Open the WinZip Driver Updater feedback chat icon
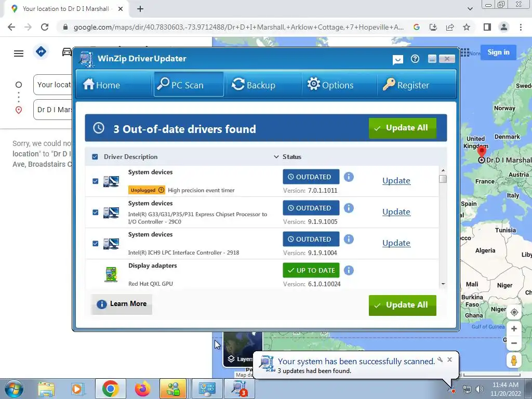 pos(397,59)
